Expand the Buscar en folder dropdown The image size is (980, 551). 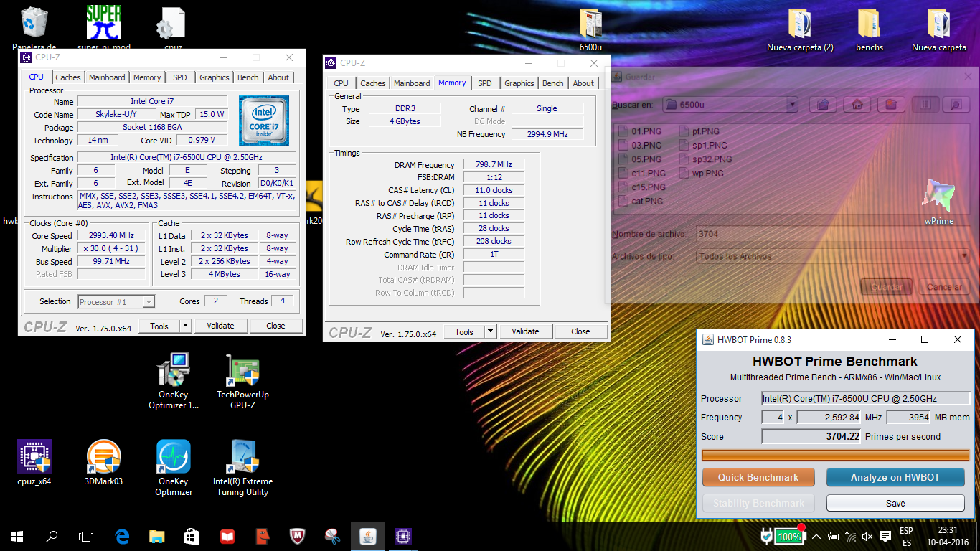coord(792,105)
